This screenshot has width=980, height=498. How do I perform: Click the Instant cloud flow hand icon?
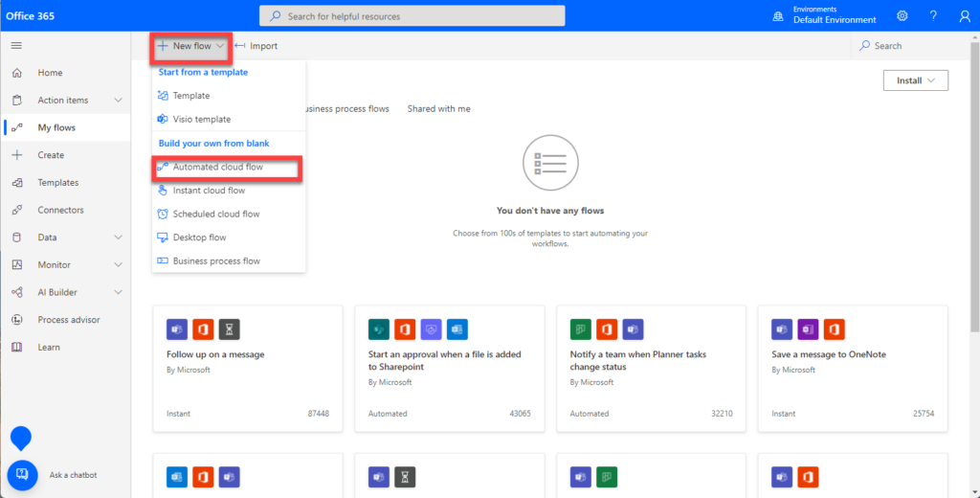click(x=163, y=191)
